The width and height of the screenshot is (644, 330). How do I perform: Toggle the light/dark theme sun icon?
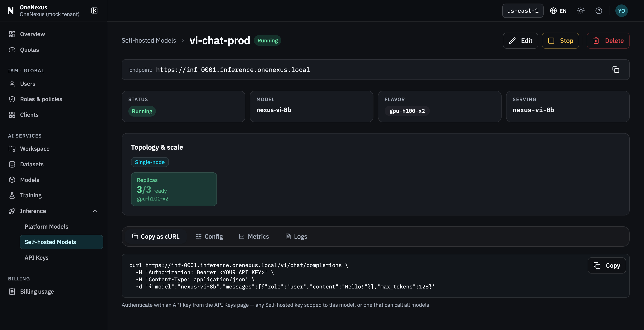(x=581, y=11)
